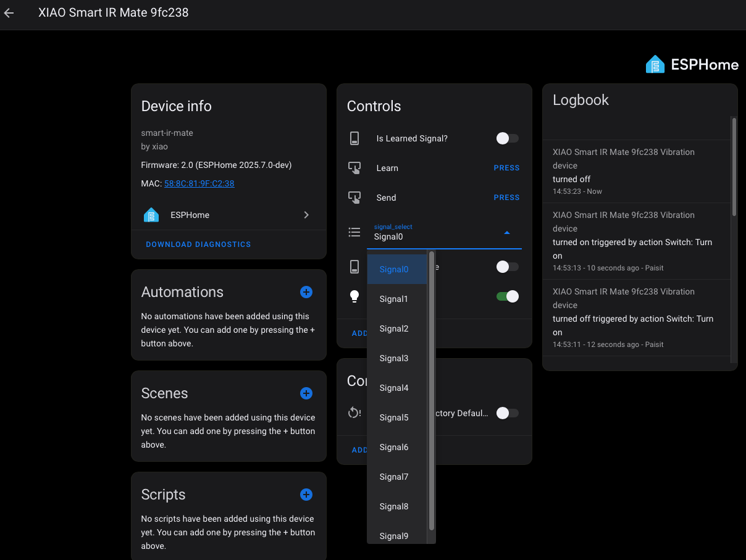
Task: Collapse the signal_select dropdown arrow
Action: 507,233
